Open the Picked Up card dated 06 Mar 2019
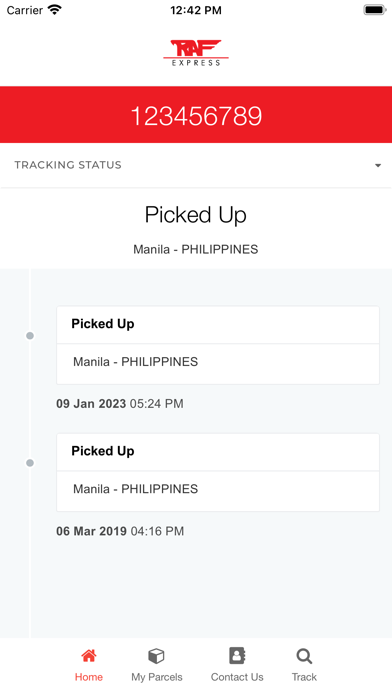Viewport: 392px width, 696px height. [218, 472]
